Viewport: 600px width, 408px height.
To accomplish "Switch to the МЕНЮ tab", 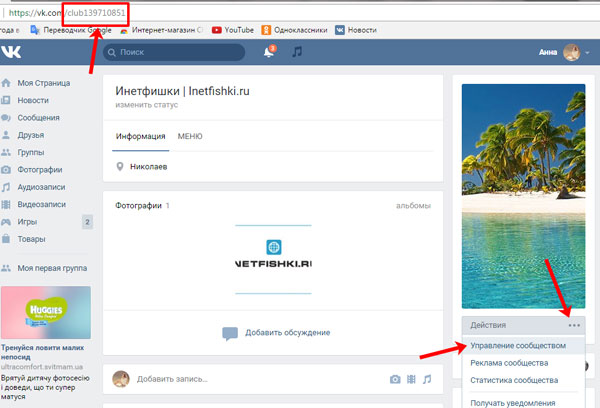I will [190, 135].
